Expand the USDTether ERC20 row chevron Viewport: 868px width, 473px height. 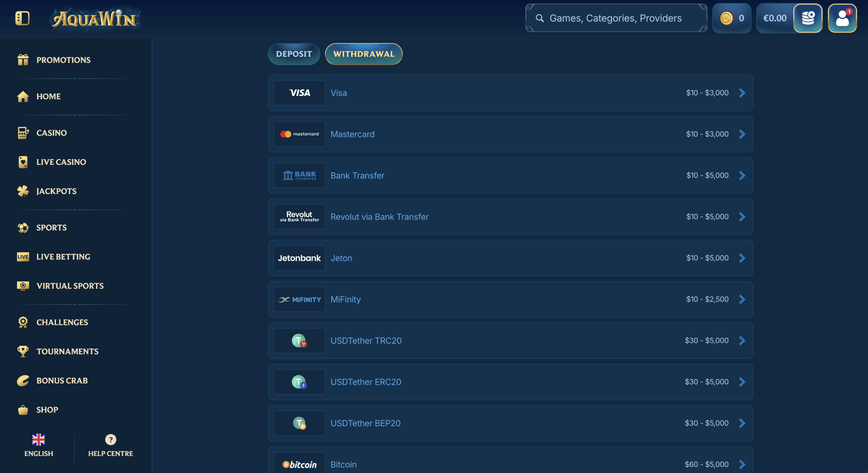pyautogui.click(x=742, y=382)
